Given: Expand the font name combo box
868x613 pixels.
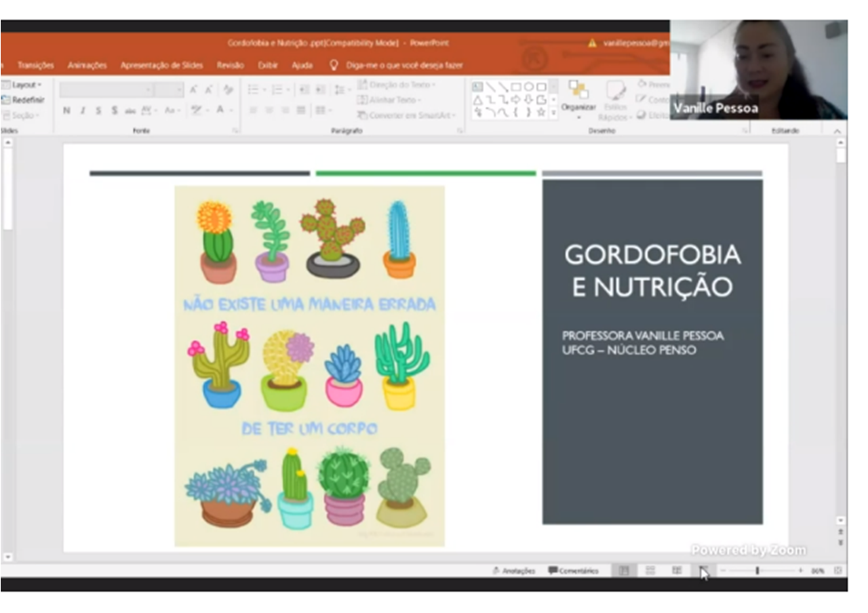Looking at the screenshot, I should [x=148, y=90].
